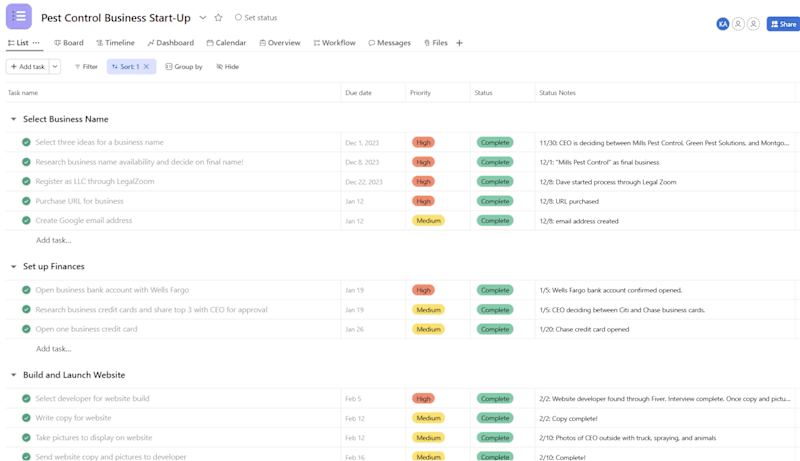Collapse the Set up Finances section

coord(14,266)
